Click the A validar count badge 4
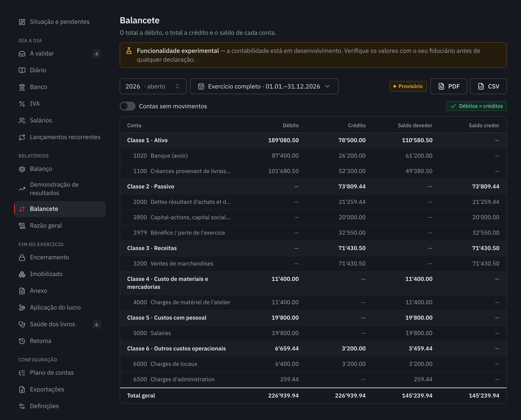 click(x=97, y=54)
